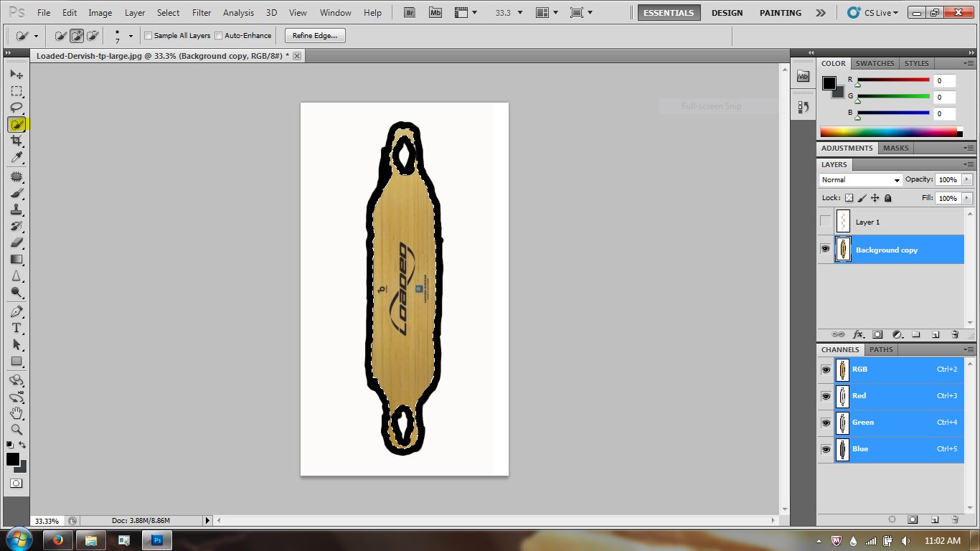Switch to the Paths tab
Viewport: 980px width, 551px height.
(882, 349)
